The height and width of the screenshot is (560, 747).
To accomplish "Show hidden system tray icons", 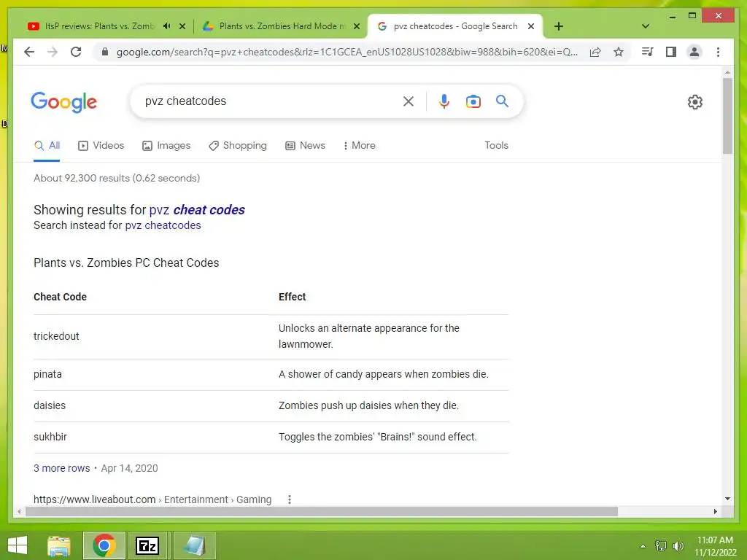I will coord(643,546).
